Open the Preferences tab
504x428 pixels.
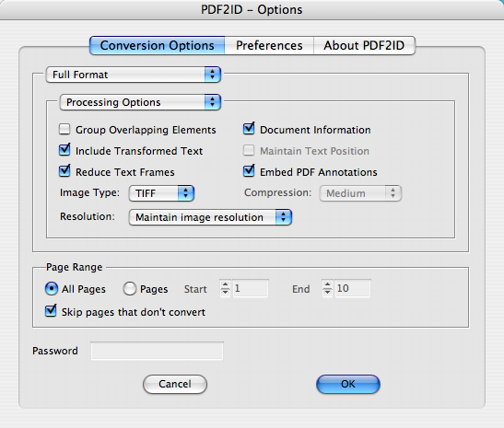click(269, 45)
